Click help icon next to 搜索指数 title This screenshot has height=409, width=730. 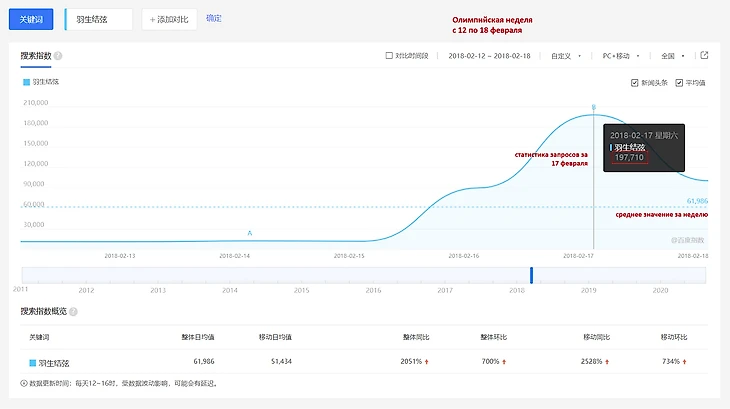[59, 56]
